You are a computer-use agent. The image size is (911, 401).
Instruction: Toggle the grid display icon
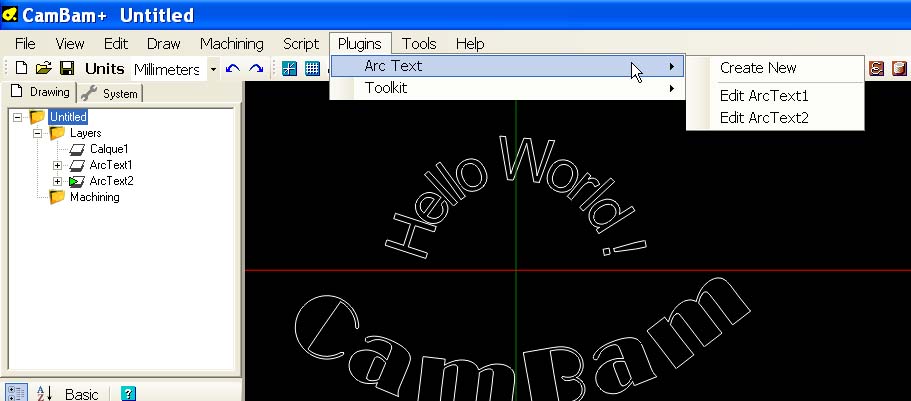[x=313, y=69]
